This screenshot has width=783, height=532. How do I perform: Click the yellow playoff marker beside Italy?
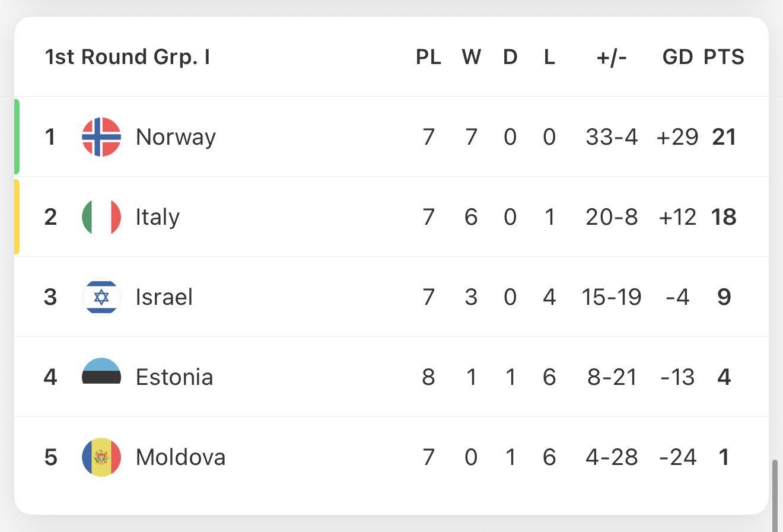pyautogui.click(x=17, y=216)
